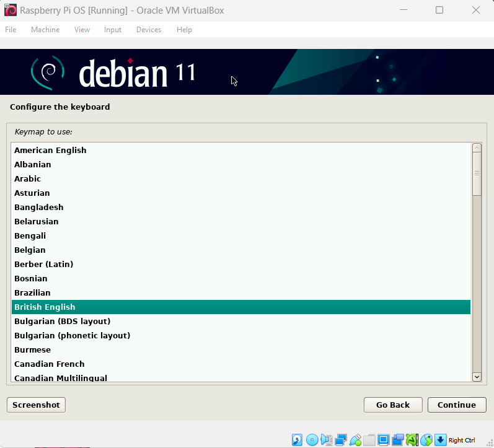The height and width of the screenshot is (448, 494).
Task: Click the keymap list scroll up arrow
Action: 477,148
